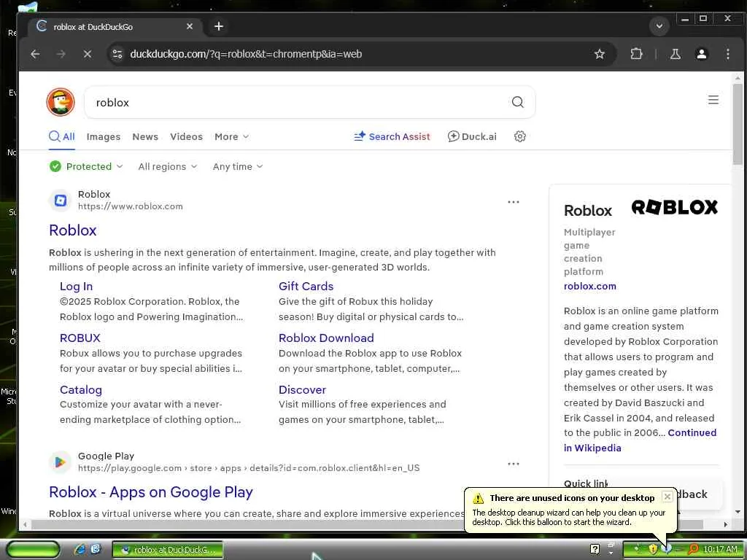Click the unused icons balloon text to start wizard
The height and width of the screenshot is (560, 747).
pos(568,517)
